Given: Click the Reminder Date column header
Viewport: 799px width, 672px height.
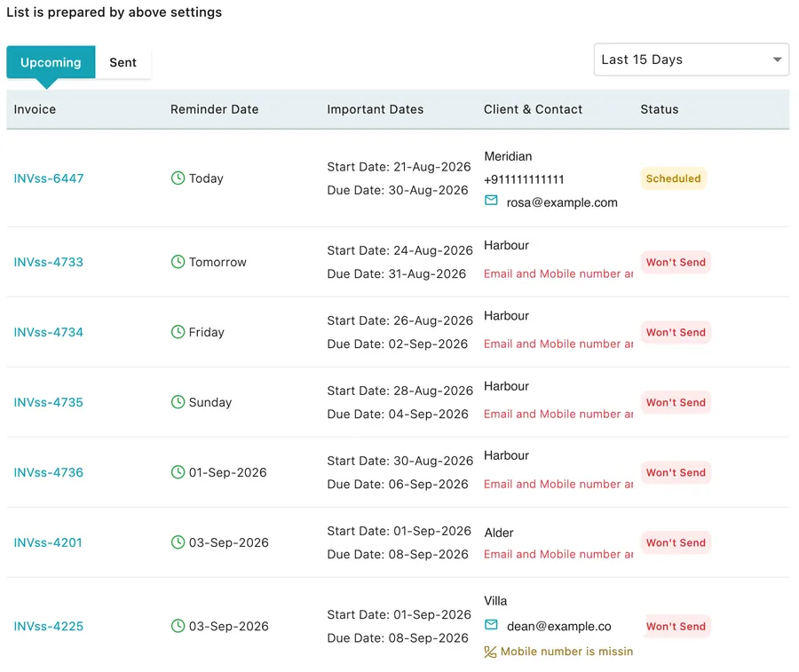Looking at the screenshot, I should (x=215, y=109).
